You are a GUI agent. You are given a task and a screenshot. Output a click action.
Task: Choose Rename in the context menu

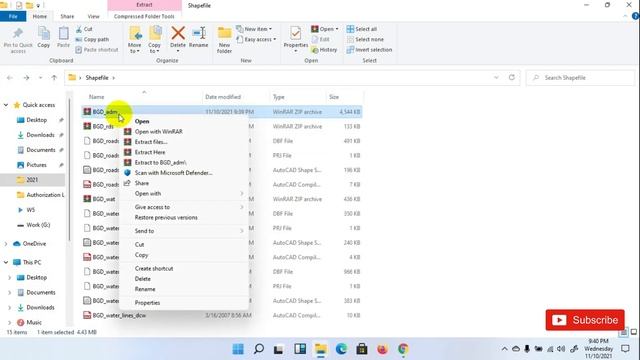(145, 289)
